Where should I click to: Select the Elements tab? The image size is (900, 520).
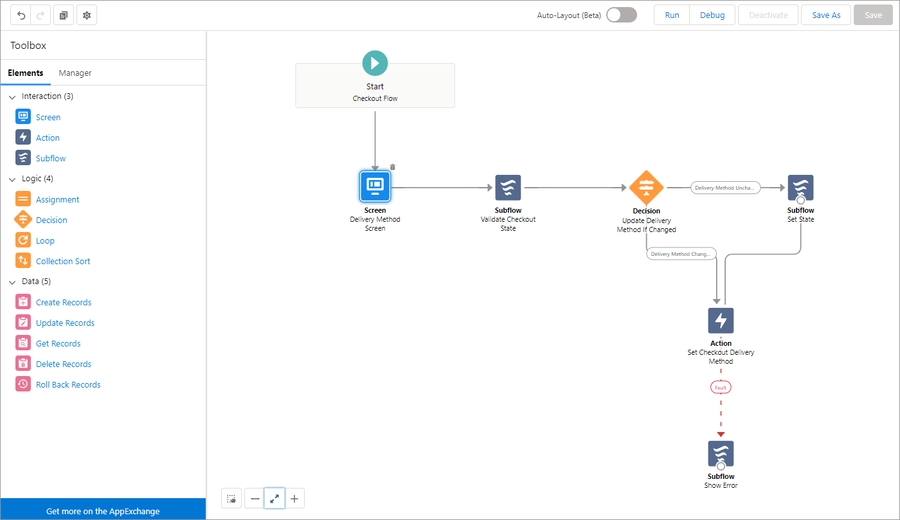click(x=25, y=73)
